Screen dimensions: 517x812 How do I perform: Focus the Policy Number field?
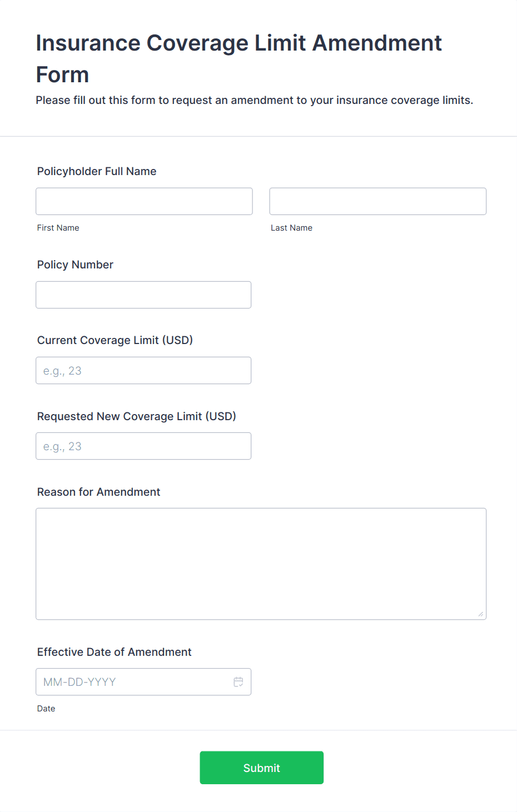coord(143,295)
